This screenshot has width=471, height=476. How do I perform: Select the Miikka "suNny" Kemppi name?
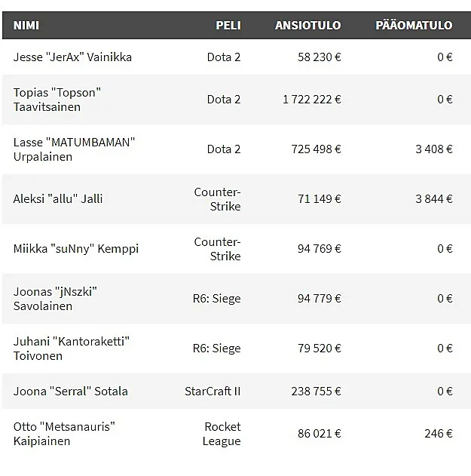pyautogui.click(x=76, y=249)
